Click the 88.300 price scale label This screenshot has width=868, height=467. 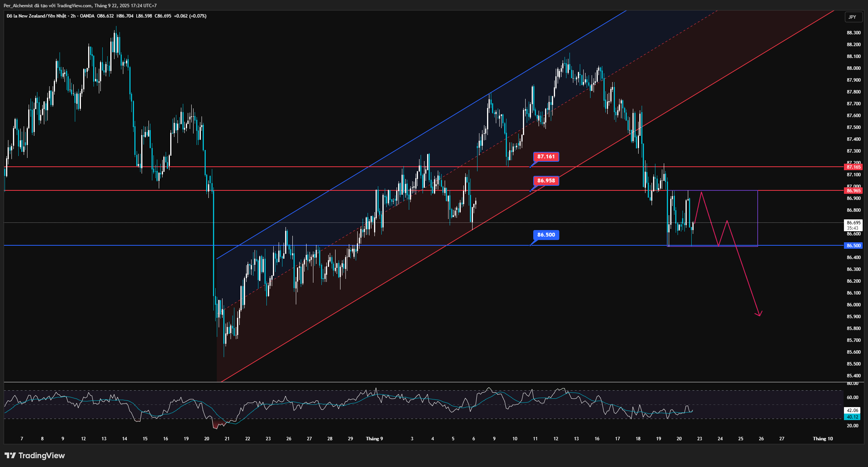853,33
